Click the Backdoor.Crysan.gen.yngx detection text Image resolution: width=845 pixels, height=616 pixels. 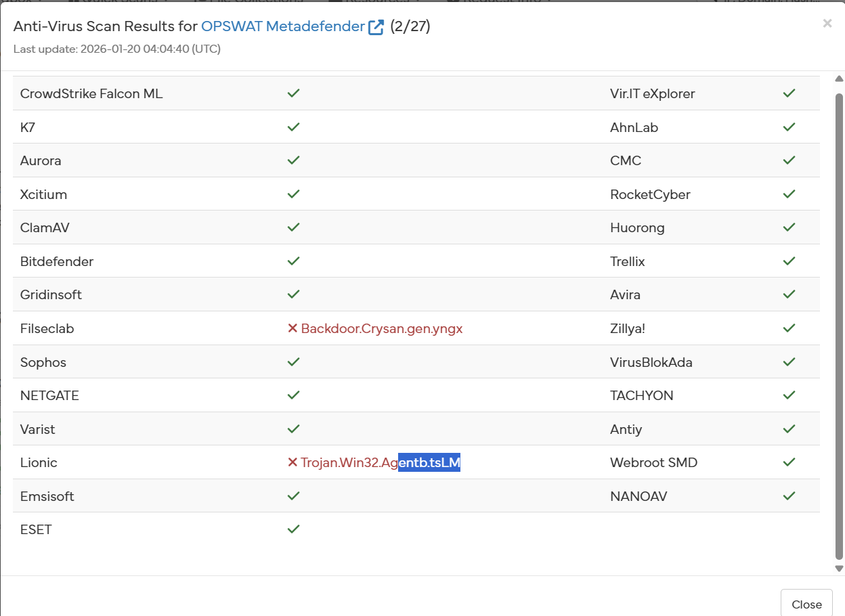coord(382,329)
